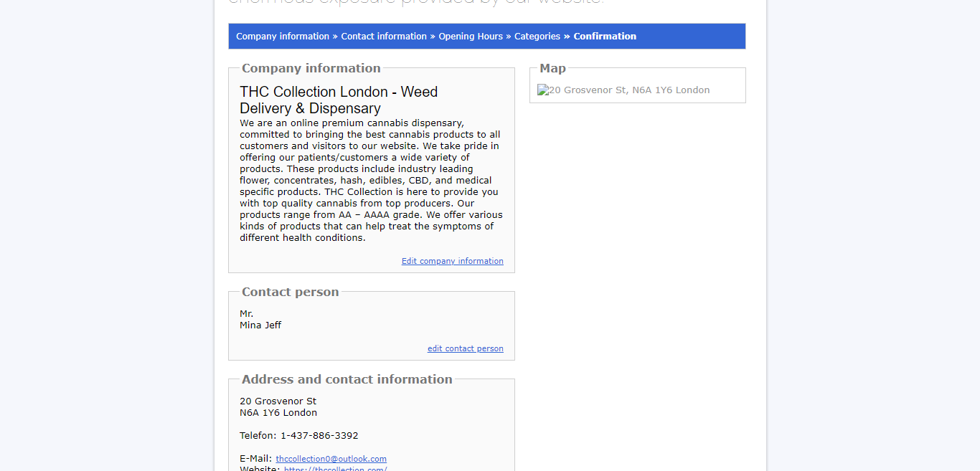This screenshot has height=471, width=980.
Task: Go to Company information step in breadcrumb
Action: coord(283,37)
